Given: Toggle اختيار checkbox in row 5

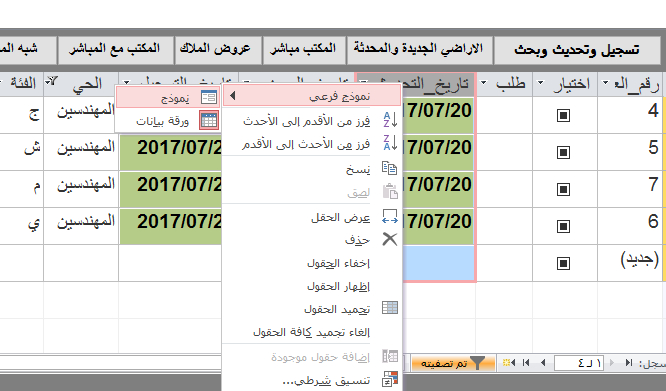Looking at the screenshot, I should click(x=563, y=152).
